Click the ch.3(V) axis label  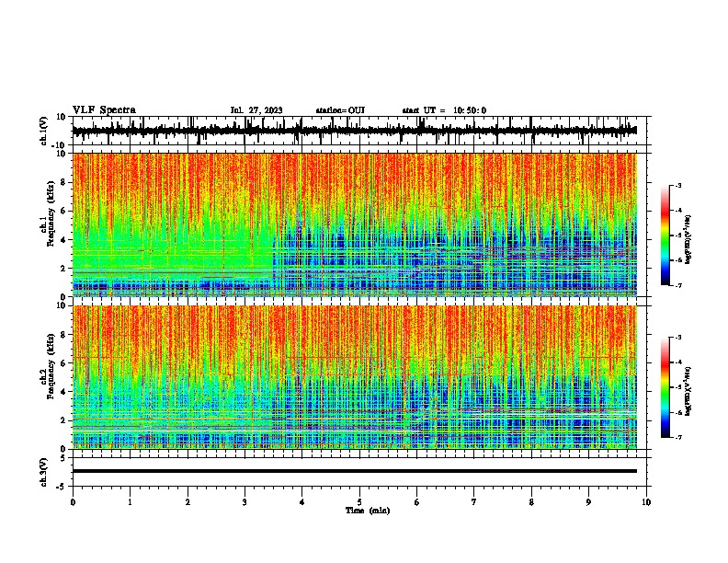44,472
